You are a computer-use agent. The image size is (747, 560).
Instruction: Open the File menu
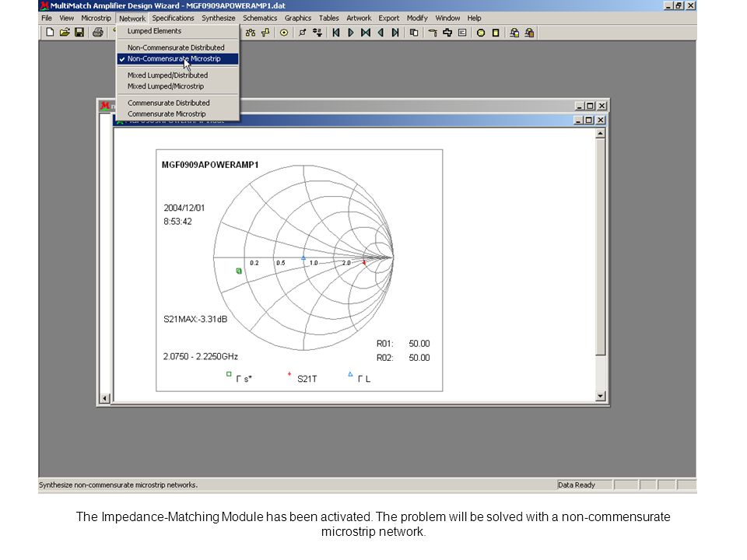47,18
